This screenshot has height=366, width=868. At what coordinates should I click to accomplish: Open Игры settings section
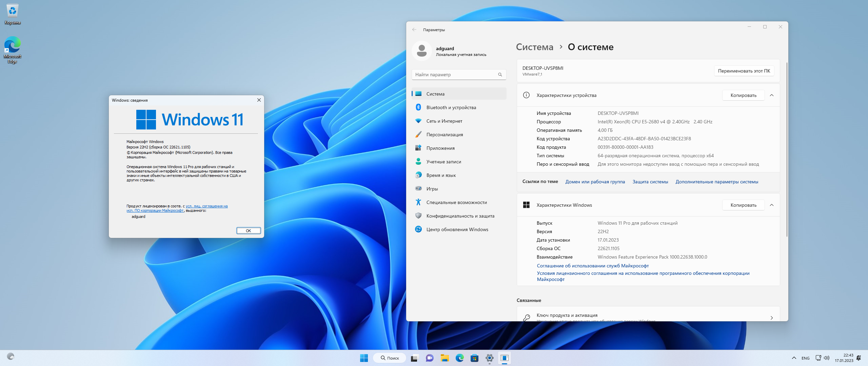click(432, 189)
